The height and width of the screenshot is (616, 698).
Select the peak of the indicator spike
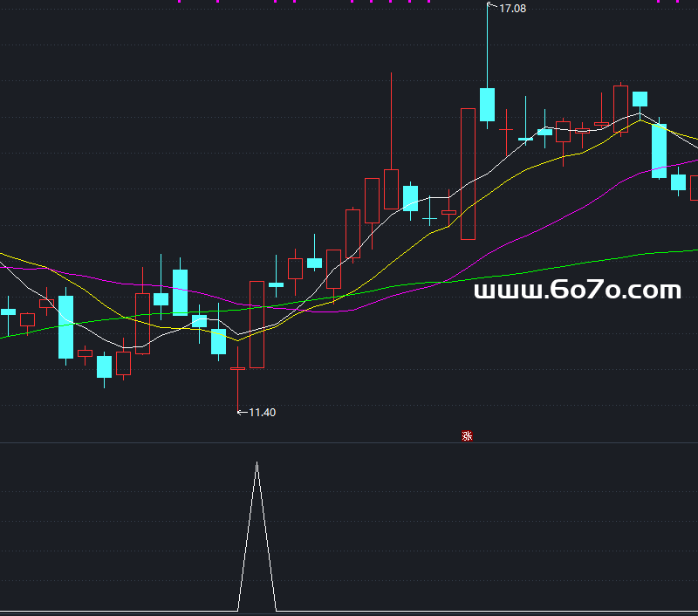tap(257, 464)
